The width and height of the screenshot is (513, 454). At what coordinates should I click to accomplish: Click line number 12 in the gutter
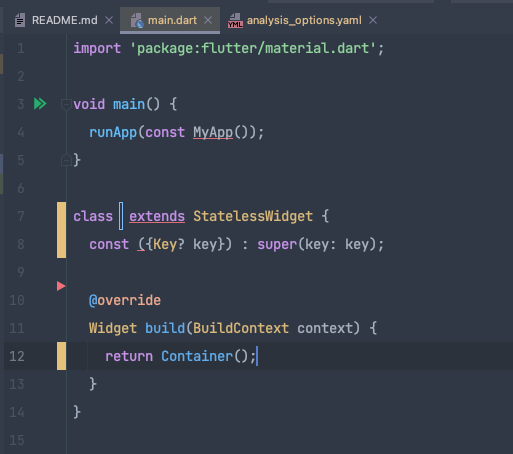(17, 356)
